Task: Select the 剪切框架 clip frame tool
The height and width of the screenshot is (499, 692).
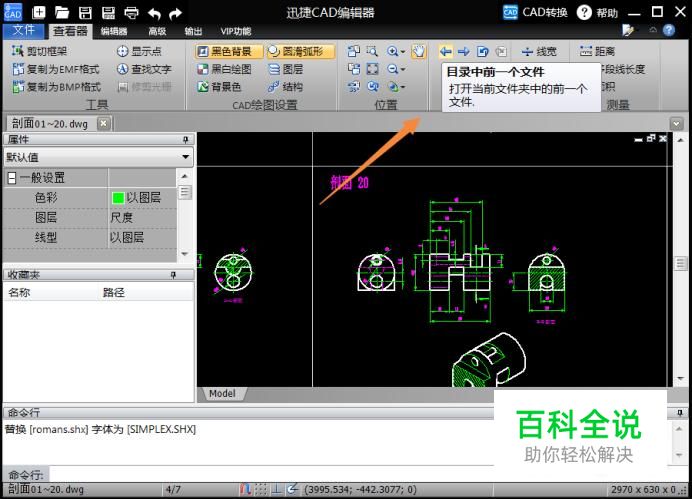Action: coord(39,51)
